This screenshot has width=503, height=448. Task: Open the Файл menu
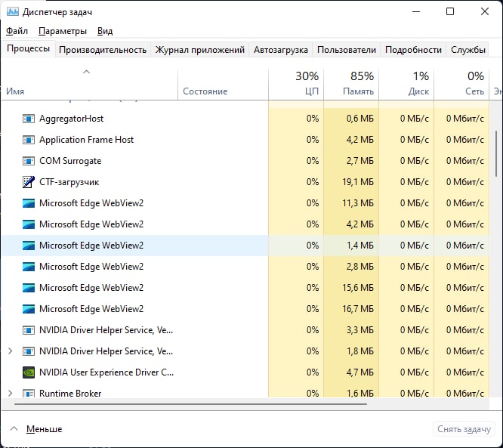coord(17,31)
